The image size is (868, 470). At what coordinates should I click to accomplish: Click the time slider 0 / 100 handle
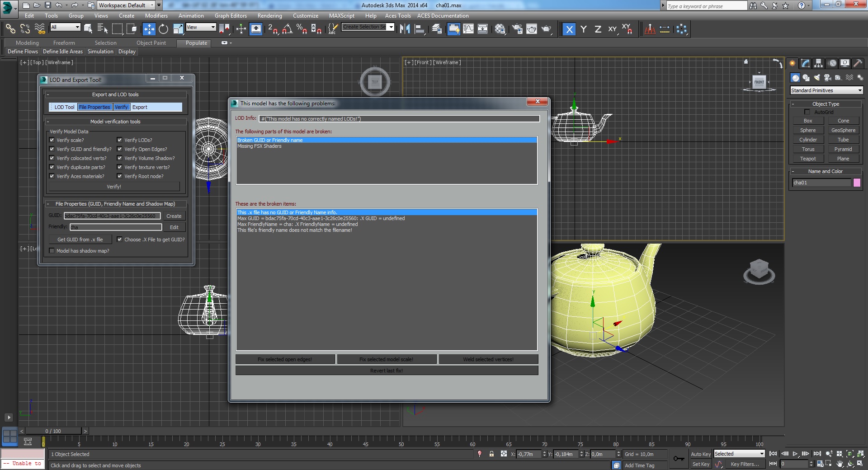pyautogui.click(x=53, y=431)
